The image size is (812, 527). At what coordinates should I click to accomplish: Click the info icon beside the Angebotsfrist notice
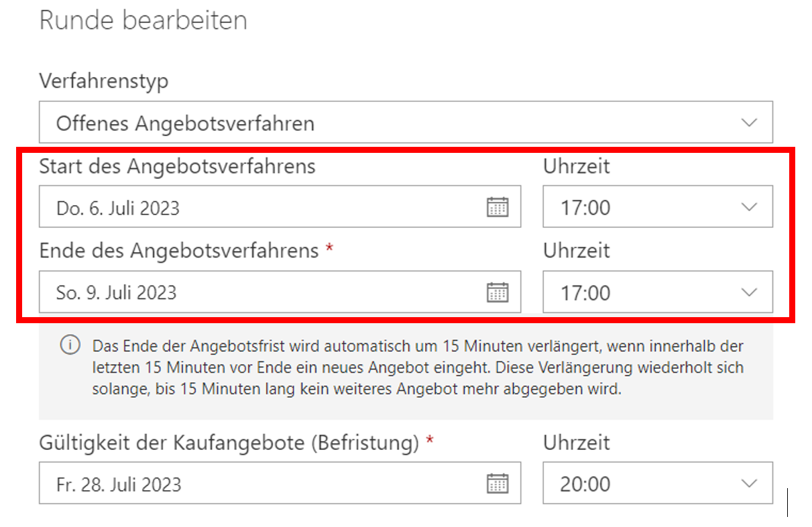tap(70, 346)
